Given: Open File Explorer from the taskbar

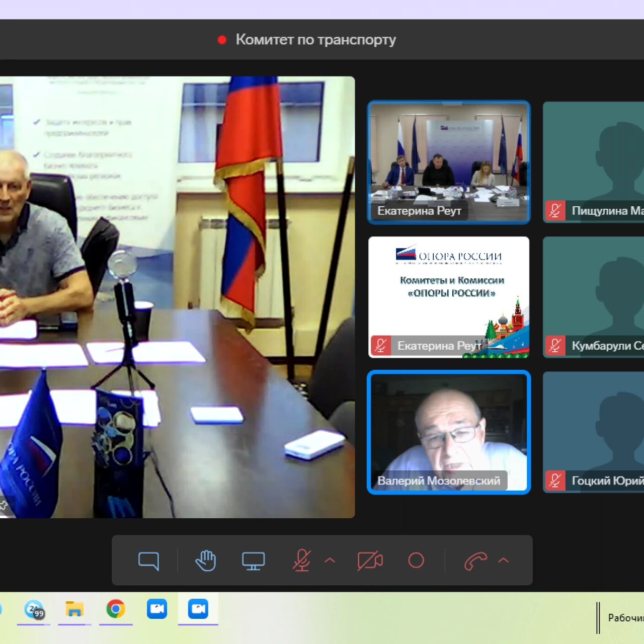Looking at the screenshot, I should [74, 609].
